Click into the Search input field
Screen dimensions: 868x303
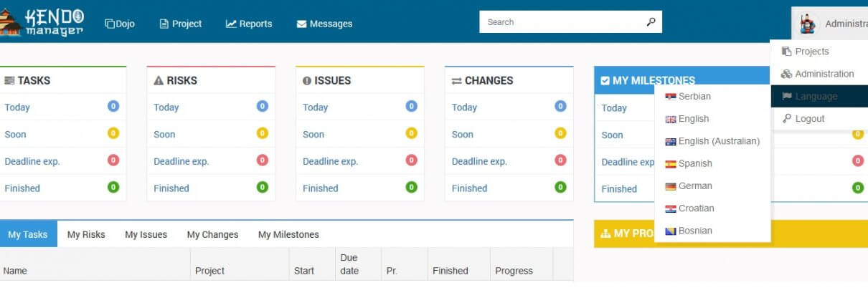[560, 22]
